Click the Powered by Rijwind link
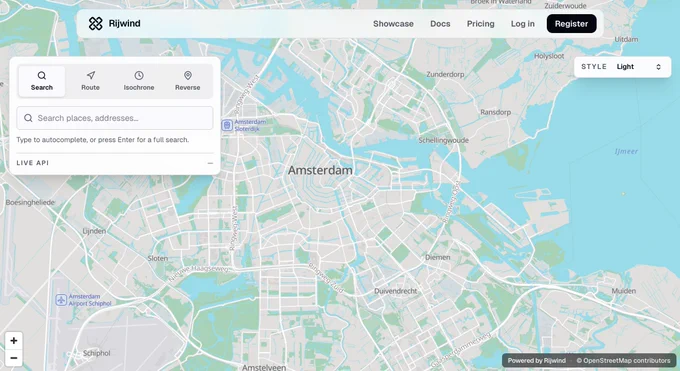 (x=536, y=361)
